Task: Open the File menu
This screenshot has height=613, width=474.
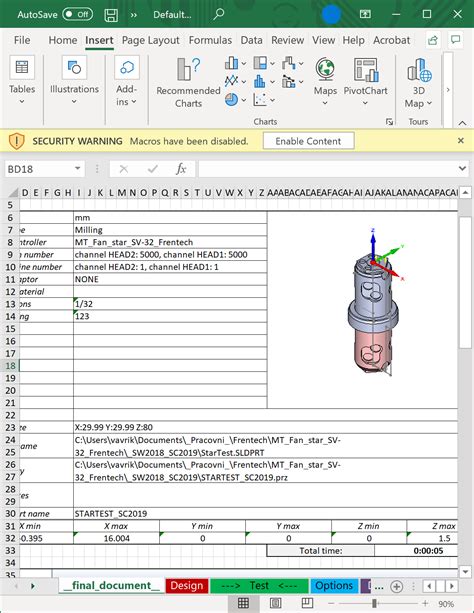Action: [22, 40]
